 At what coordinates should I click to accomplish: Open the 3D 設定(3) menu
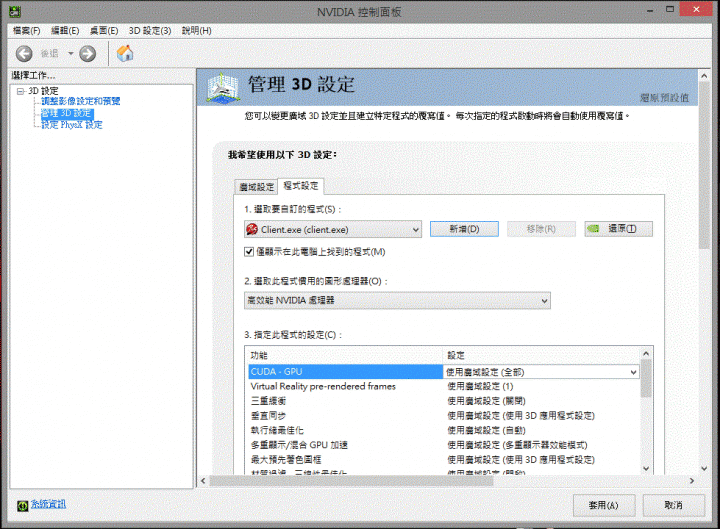click(x=150, y=31)
